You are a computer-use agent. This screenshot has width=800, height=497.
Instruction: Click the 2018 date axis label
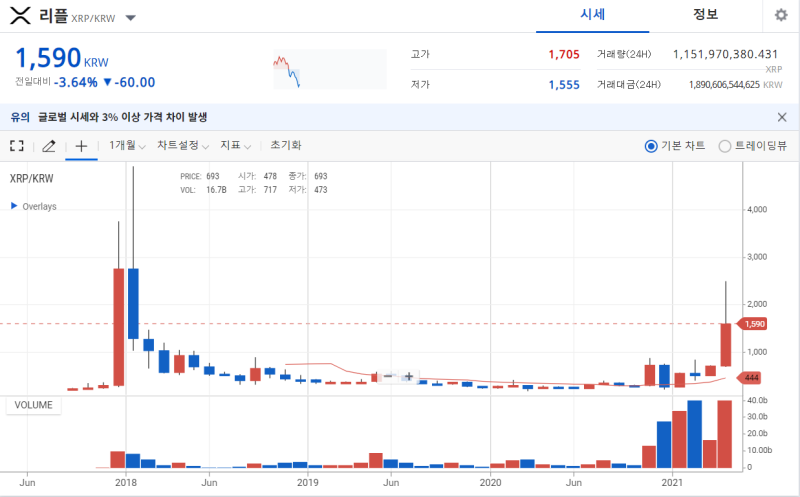(126, 483)
